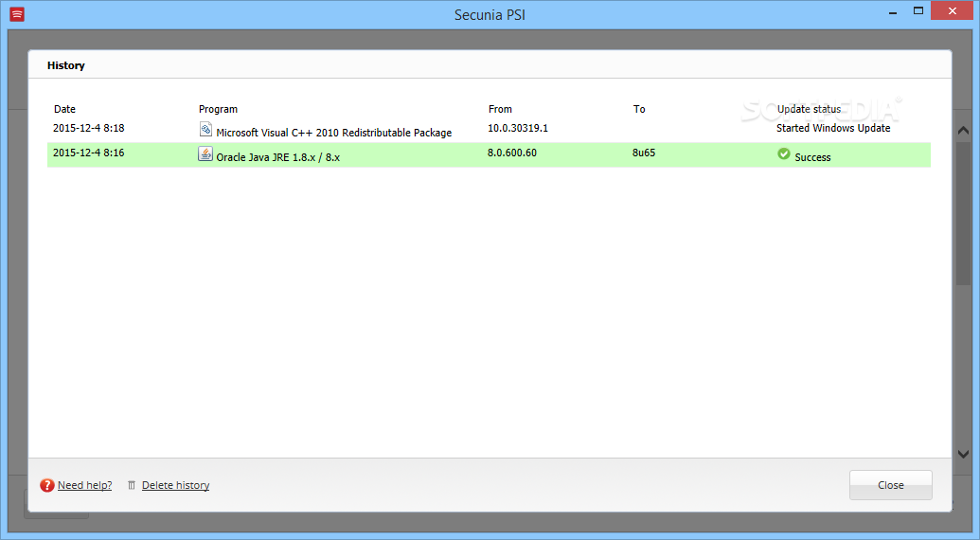Select Microsoft Visual C++ 2010 Redistributable Package row
Viewport: 980px width, 540px height.
[x=489, y=130]
